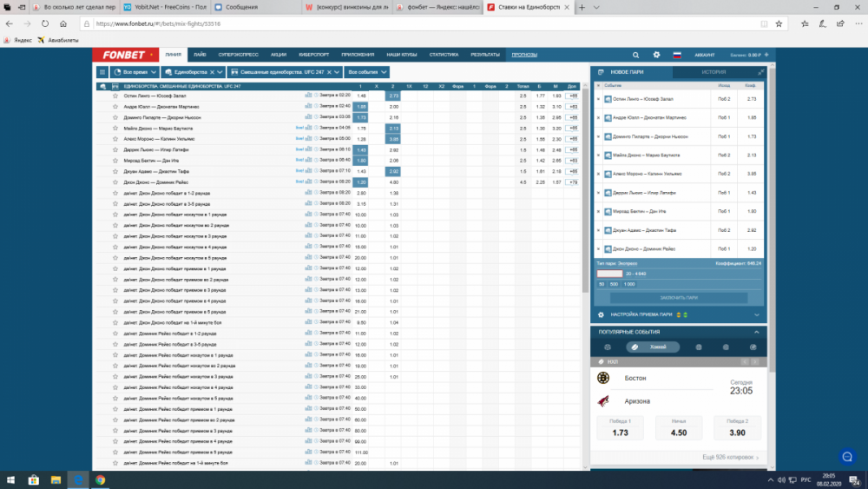Click the ЗАКЛЮЧИТЬ ПАРИ button
The height and width of the screenshot is (489, 868).
[x=679, y=298]
